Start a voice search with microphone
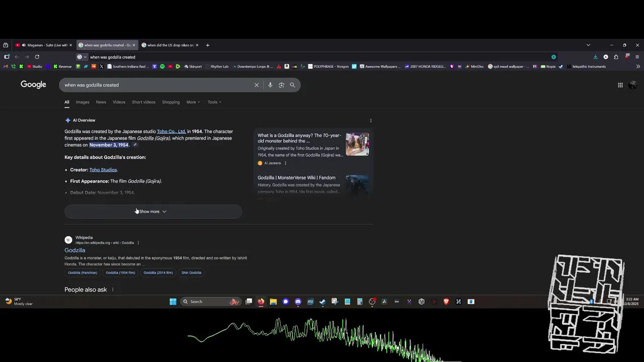 [x=270, y=85]
